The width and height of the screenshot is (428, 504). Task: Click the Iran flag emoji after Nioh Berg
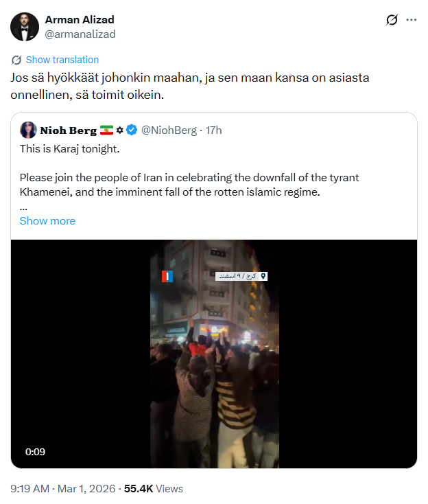pyautogui.click(x=106, y=130)
